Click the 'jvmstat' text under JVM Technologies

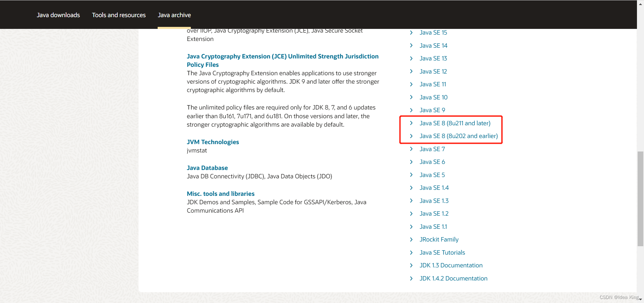tap(197, 150)
